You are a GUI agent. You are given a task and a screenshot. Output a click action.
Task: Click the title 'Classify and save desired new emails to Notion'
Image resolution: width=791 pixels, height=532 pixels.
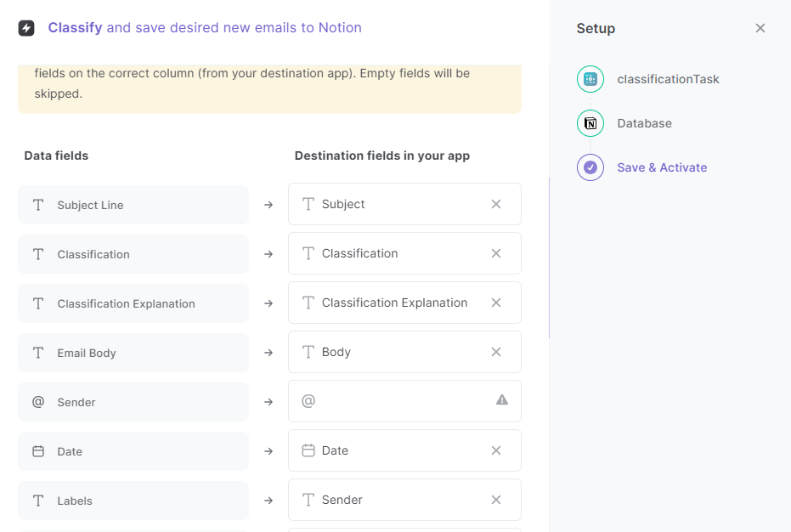point(205,28)
